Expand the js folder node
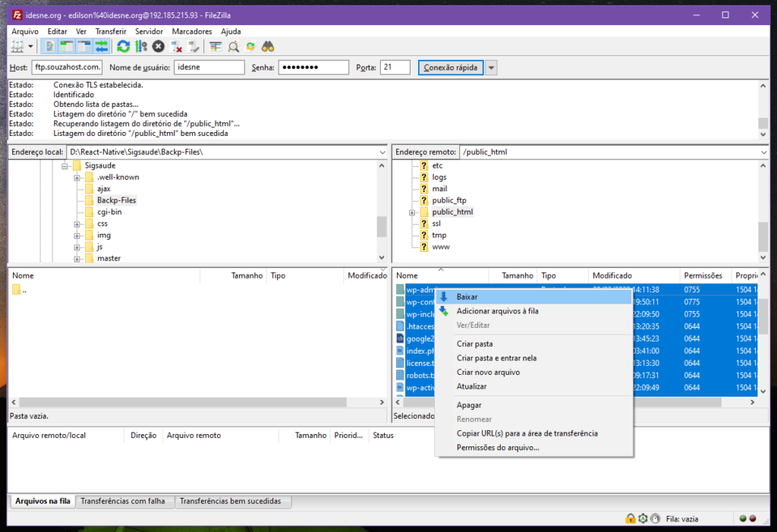The width and height of the screenshot is (777, 532). coord(77,247)
